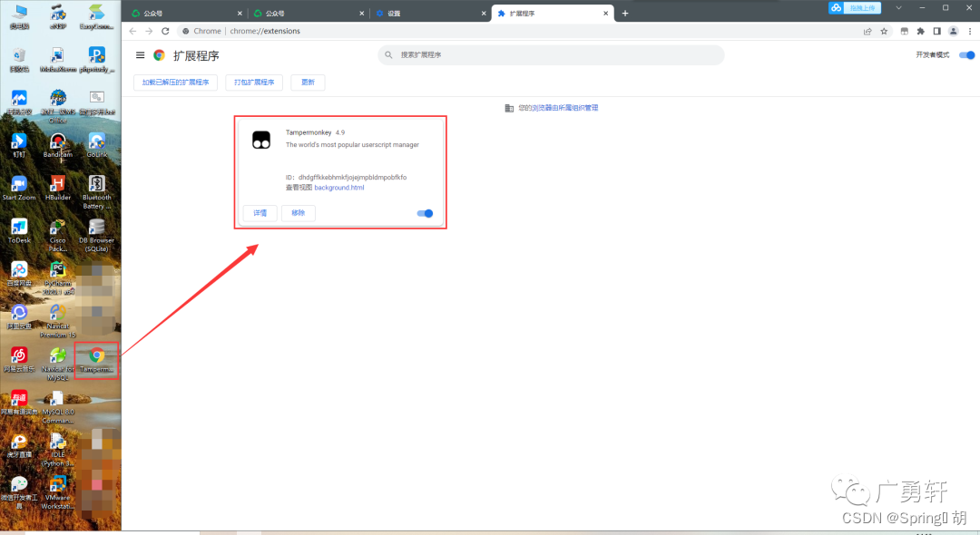Image resolution: width=980 pixels, height=535 pixels.
Task: Click the Chrome profile avatar
Action: (953, 31)
